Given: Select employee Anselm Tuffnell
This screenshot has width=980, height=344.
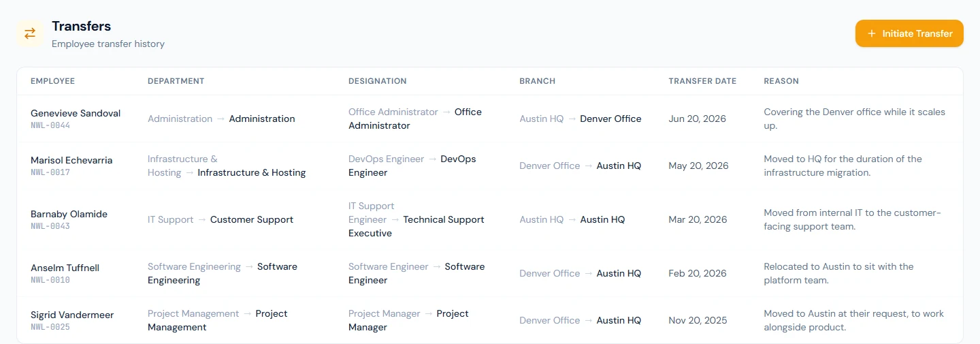Looking at the screenshot, I should click(65, 268).
